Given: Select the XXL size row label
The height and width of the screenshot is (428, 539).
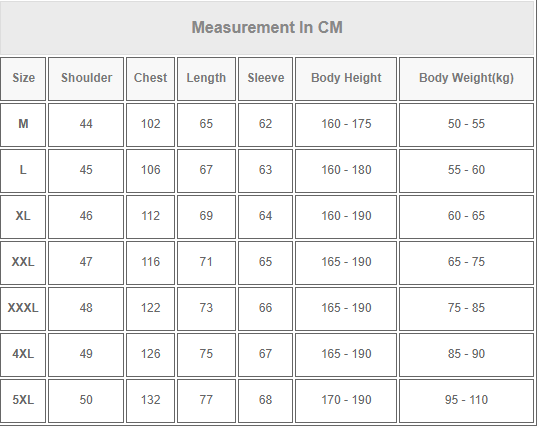Looking at the screenshot, I should coord(23,263).
